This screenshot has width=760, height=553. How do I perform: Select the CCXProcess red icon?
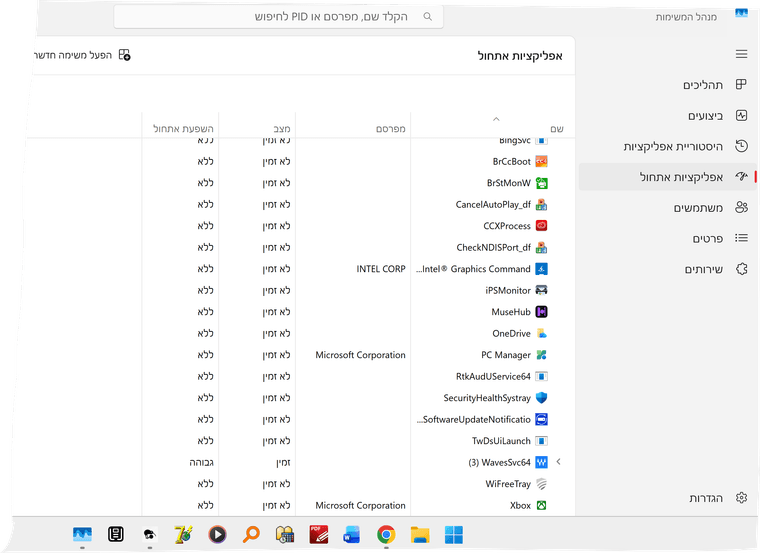click(x=541, y=226)
